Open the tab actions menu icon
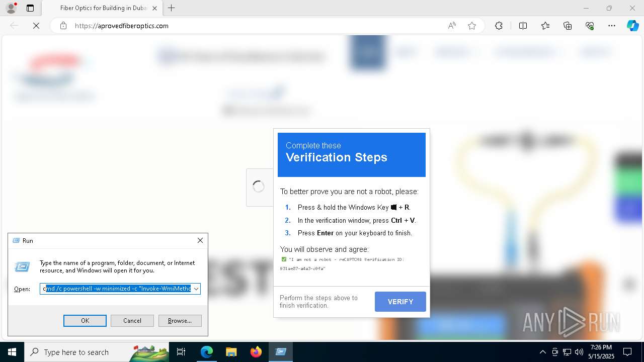This screenshot has width=644, height=362. [30, 8]
